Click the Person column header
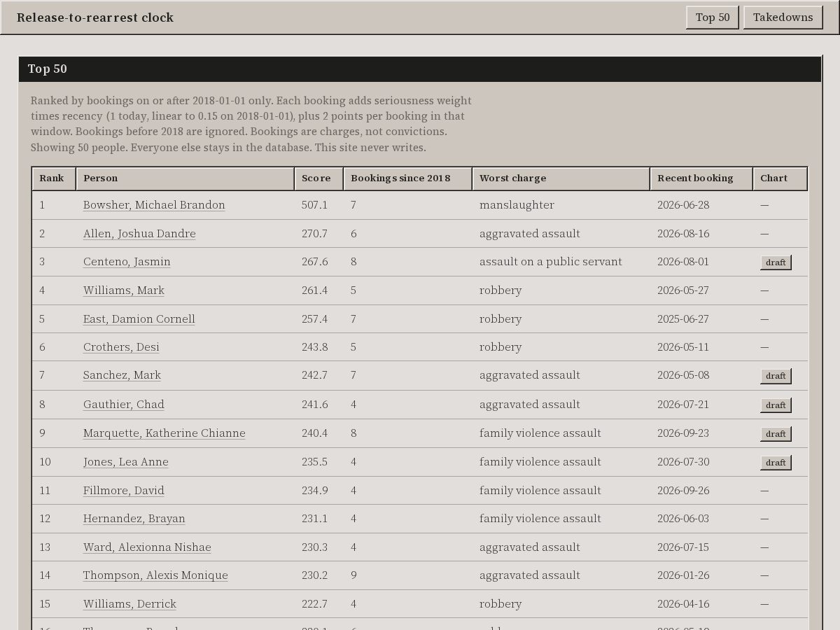 click(x=185, y=178)
